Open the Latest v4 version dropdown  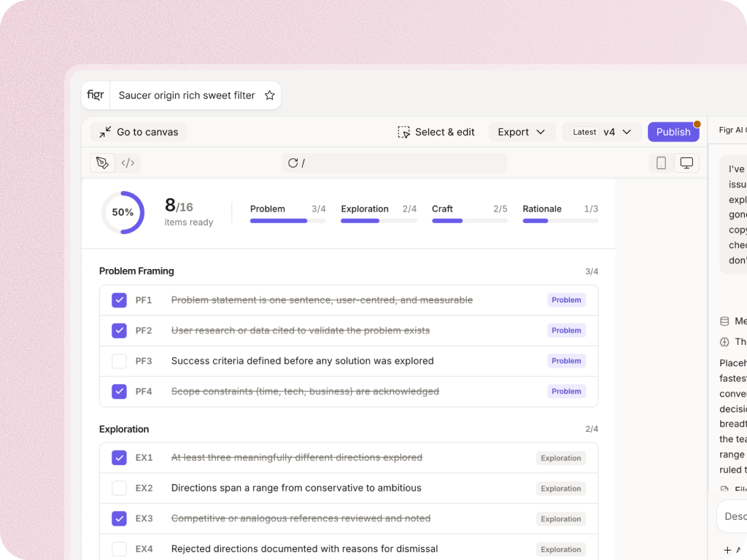602,132
